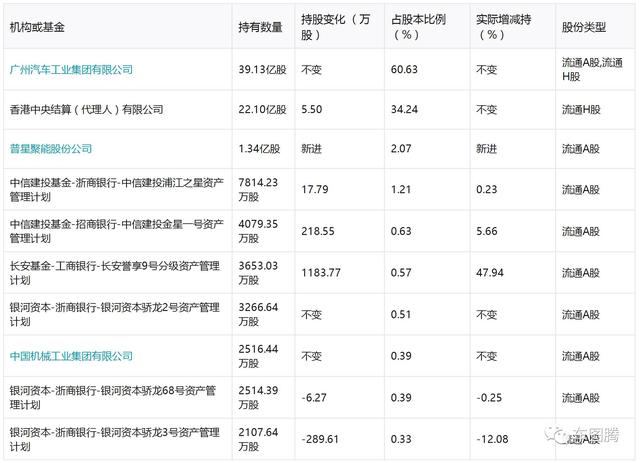This screenshot has width=640, height=463.
Task: Select the 0.23 actual change cell
Action: tap(487, 189)
